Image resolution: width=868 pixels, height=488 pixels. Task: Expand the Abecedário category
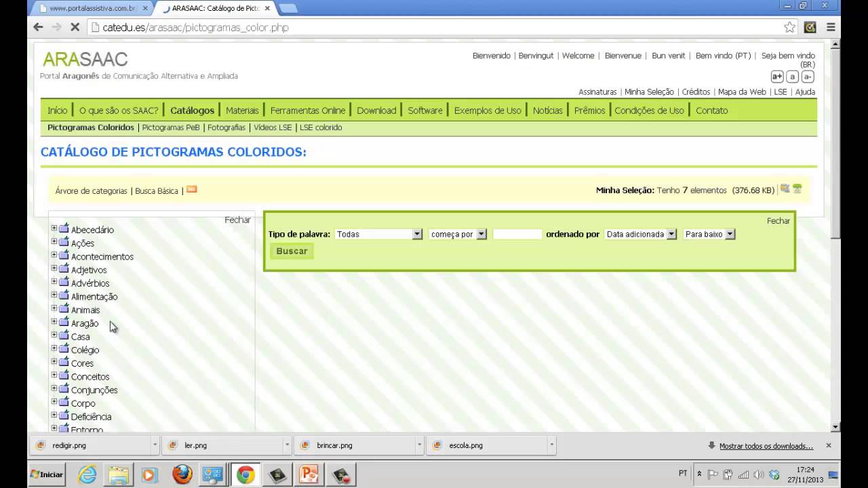(54, 228)
